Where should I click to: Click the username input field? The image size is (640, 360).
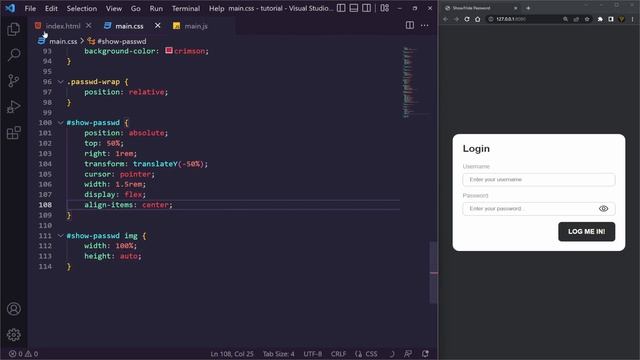click(539, 180)
